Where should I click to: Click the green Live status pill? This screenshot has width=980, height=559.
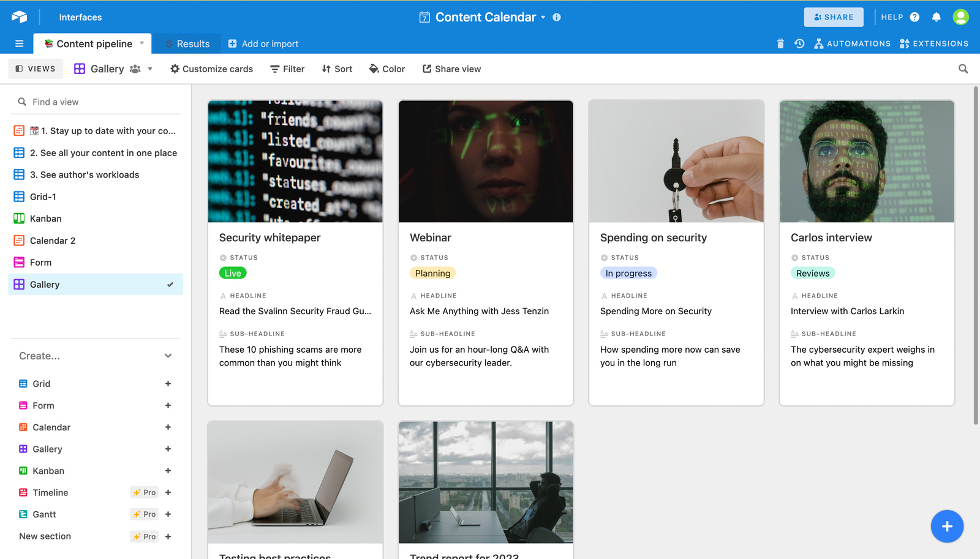pos(233,273)
